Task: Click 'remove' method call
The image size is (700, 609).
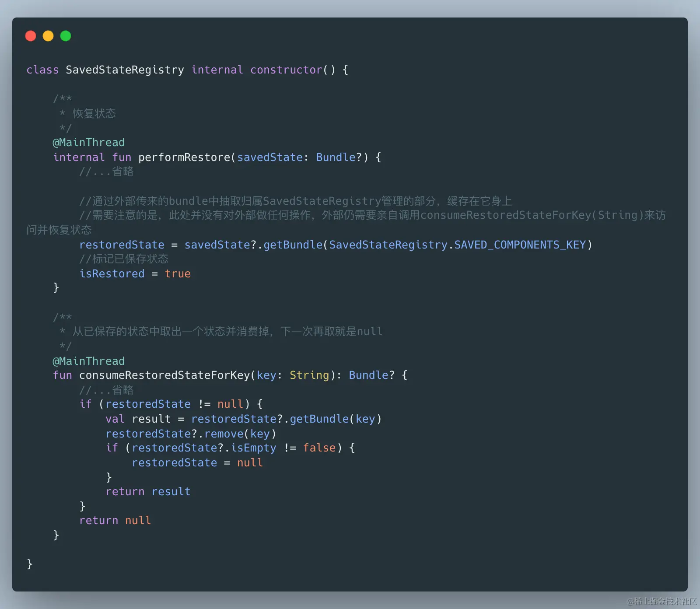Action: [224, 434]
